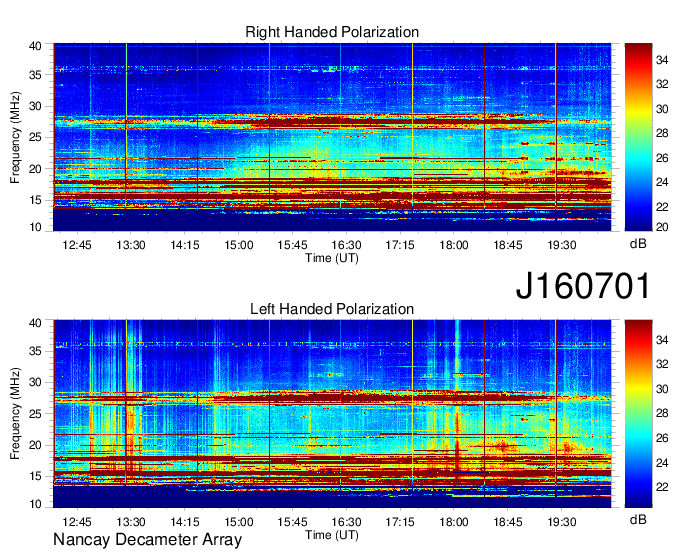This screenshot has height=552, width=680.
Task: Click the bottom plot's dB color scale bar
Action: [x=638, y=413]
